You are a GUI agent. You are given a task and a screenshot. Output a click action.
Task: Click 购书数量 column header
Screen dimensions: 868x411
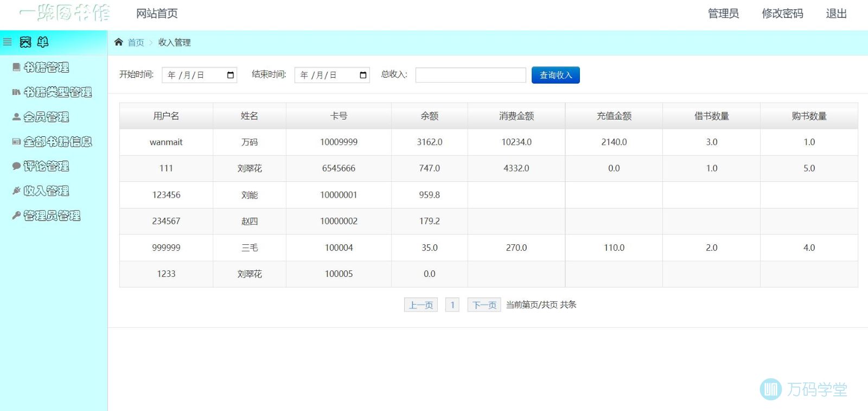(809, 116)
